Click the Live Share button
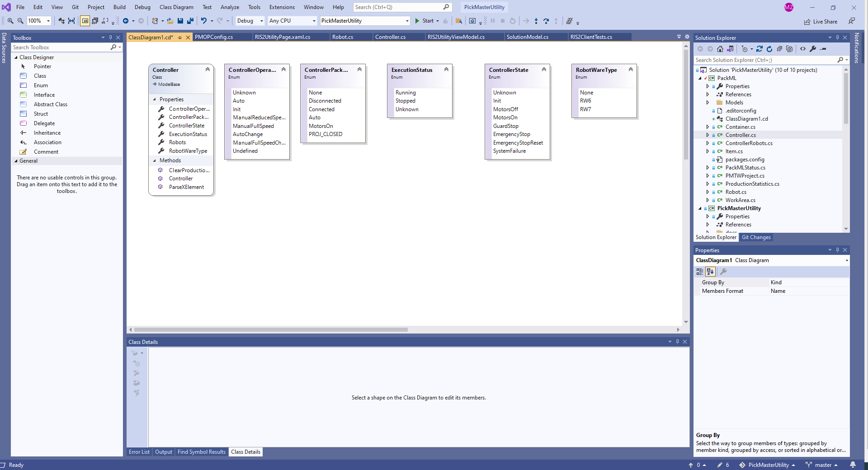The height and width of the screenshot is (470, 868). pos(821,22)
